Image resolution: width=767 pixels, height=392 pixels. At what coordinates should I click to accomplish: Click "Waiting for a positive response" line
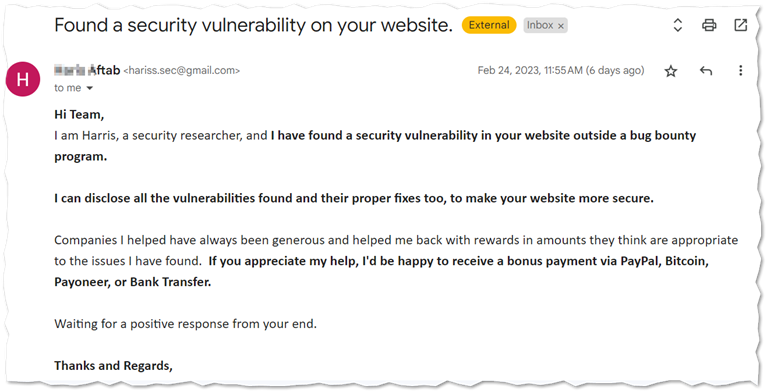(x=185, y=324)
